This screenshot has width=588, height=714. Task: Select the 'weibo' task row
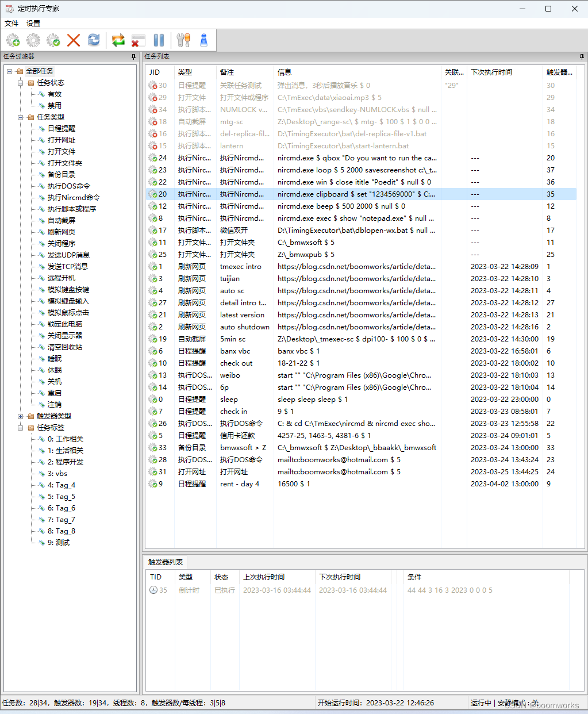[x=361, y=375]
